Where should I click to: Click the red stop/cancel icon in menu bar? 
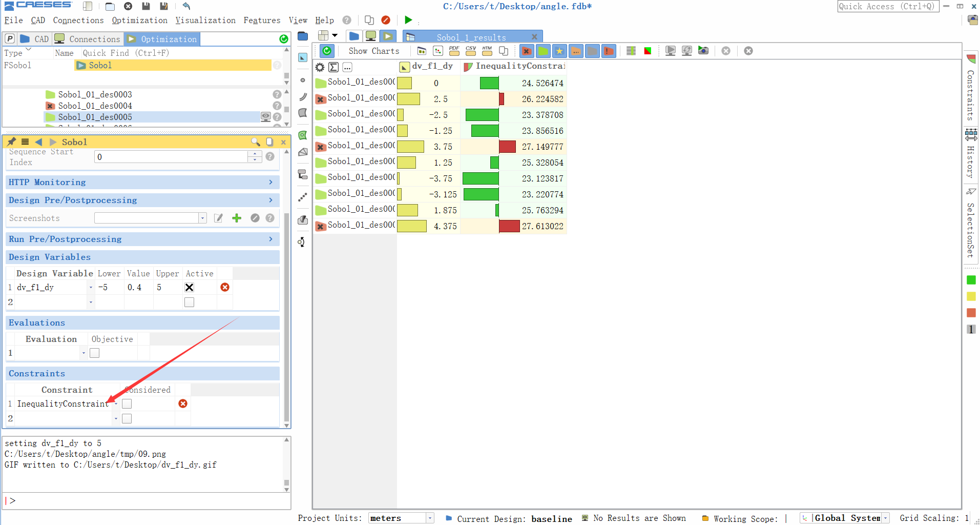click(x=386, y=20)
